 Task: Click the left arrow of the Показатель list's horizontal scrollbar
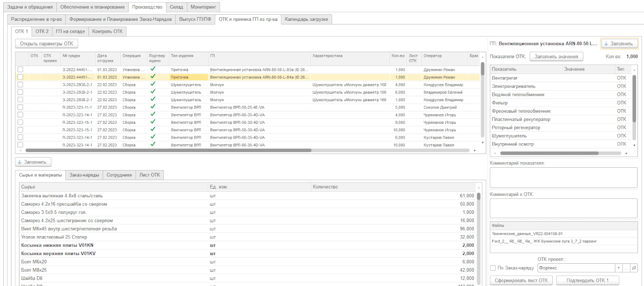point(494,153)
